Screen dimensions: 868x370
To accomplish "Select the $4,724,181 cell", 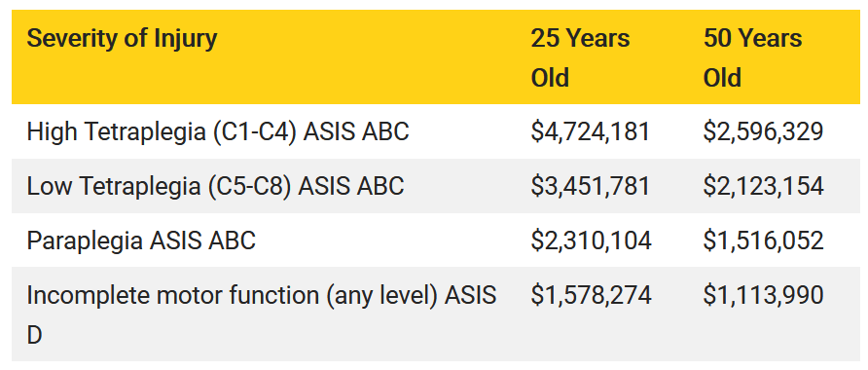I will pyautogui.click(x=590, y=131).
